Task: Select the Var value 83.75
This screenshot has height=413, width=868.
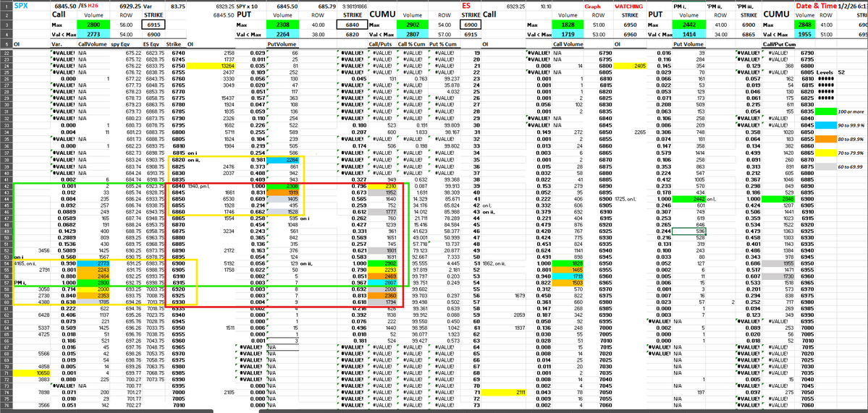Action: coord(177,6)
